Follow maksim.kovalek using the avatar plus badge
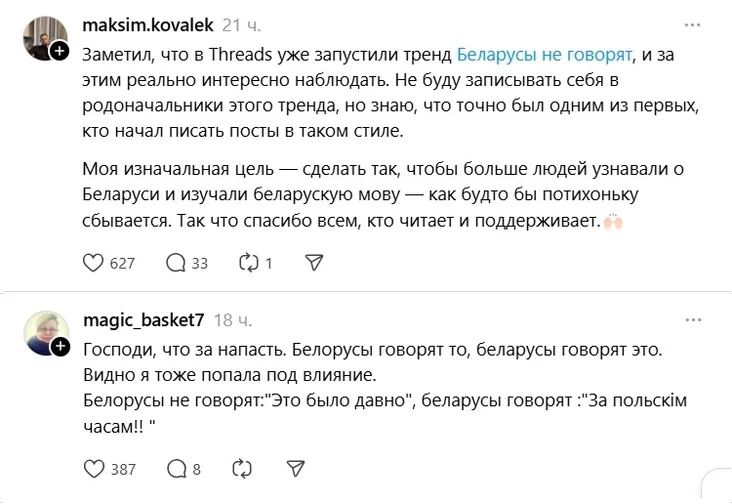Viewport: 732px width, 504px height. point(60,50)
